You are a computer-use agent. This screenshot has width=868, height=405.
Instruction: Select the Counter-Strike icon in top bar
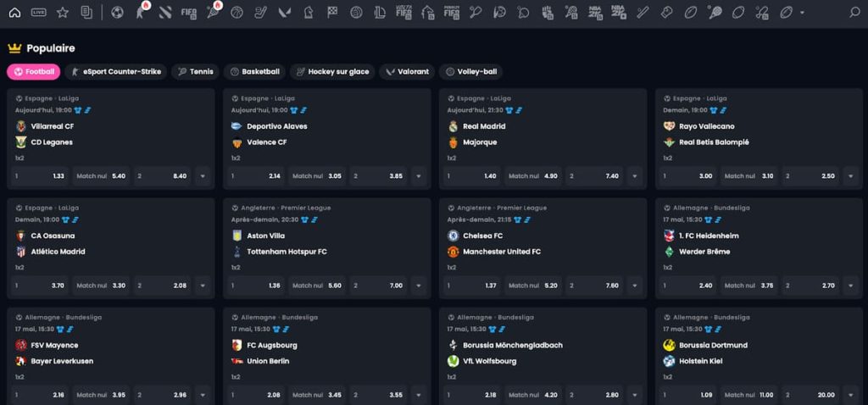tap(142, 12)
